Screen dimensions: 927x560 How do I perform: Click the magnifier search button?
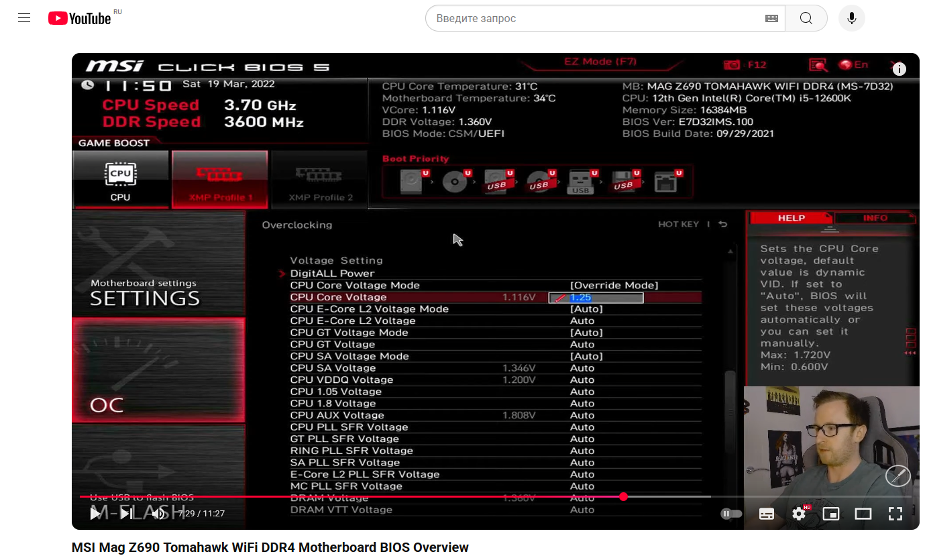(806, 18)
